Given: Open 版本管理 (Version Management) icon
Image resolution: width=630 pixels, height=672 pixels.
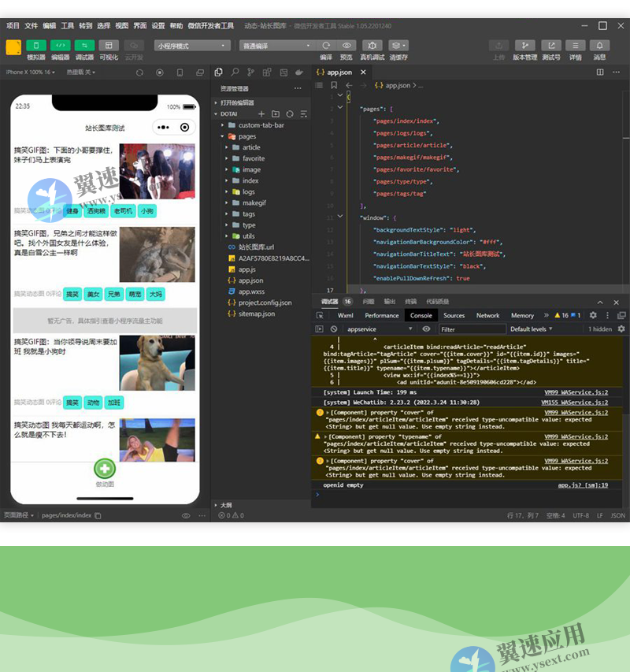Looking at the screenshot, I should 526,45.
